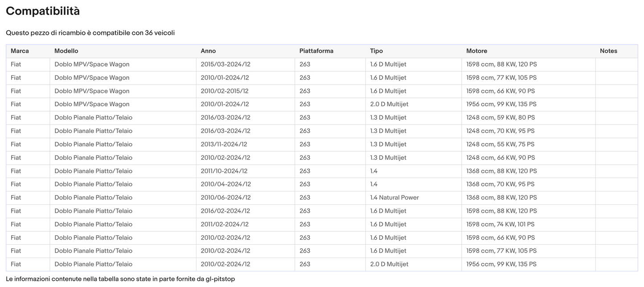Click the 1248 ccm, 55 KW, 75 PS cell
The height and width of the screenshot is (287, 644).
tap(500, 144)
